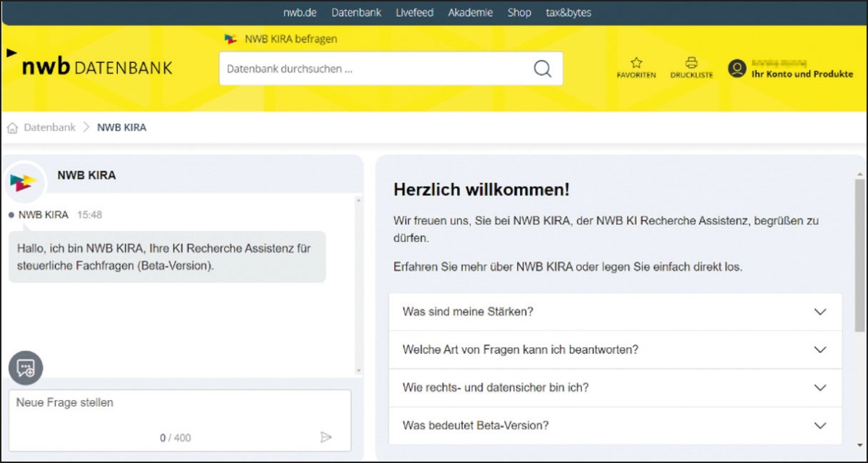The height and width of the screenshot is (463, 868).
Task: Start new chat with round chat icon
Action: (x=26, y=368)
